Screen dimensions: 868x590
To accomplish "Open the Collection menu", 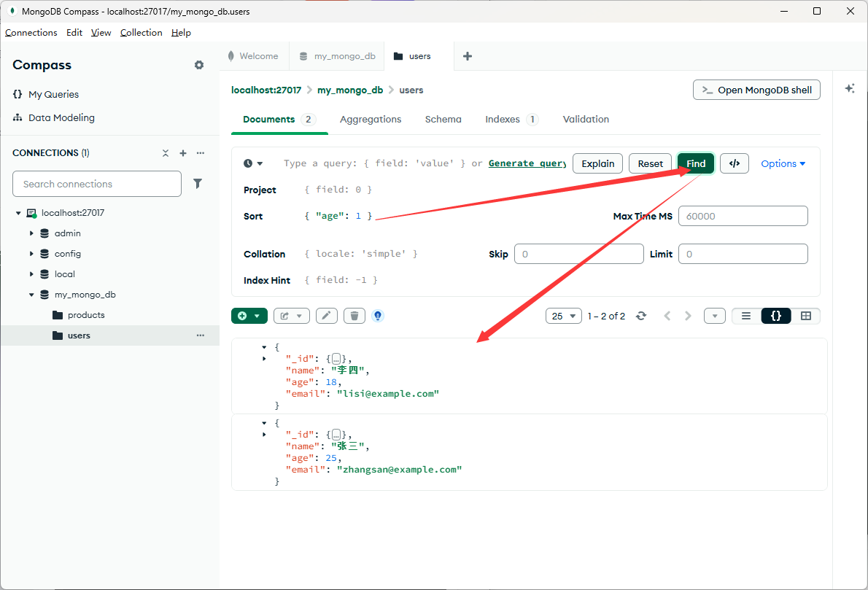I will 142,33.
